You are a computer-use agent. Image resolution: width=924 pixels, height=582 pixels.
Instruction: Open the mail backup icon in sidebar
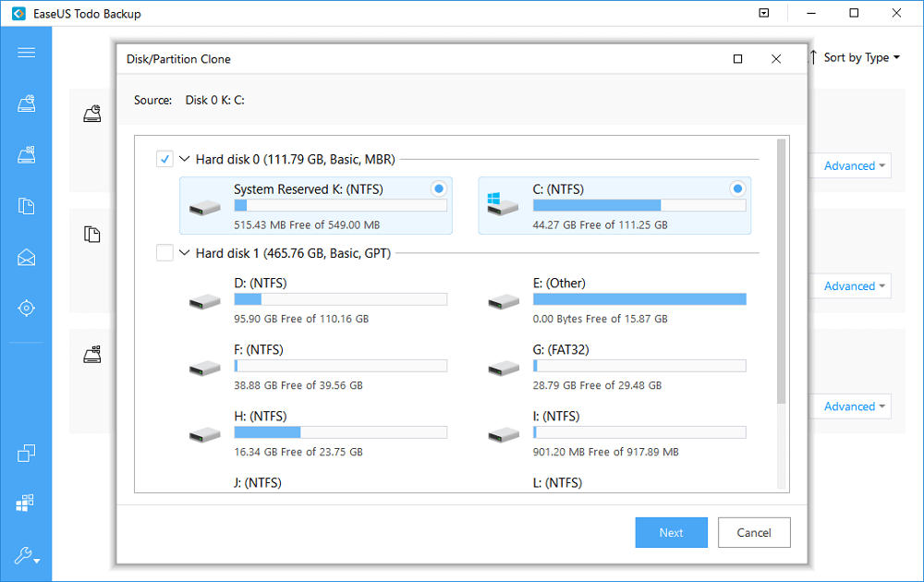[26, 257]
